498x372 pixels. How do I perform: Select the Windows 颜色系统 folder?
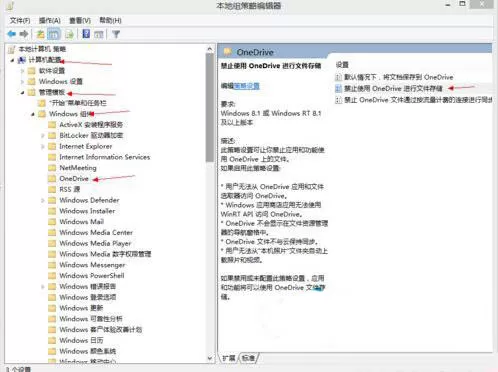(x=87, y=351)
